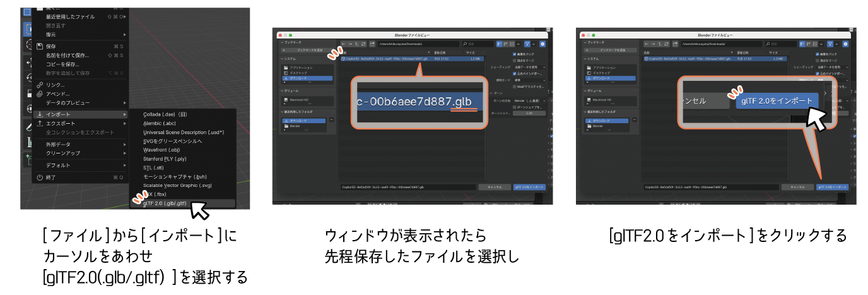Open the filter funnel icon in the right file browser
The width and height of the screenshot is (868, 295).
click(830, 44)
